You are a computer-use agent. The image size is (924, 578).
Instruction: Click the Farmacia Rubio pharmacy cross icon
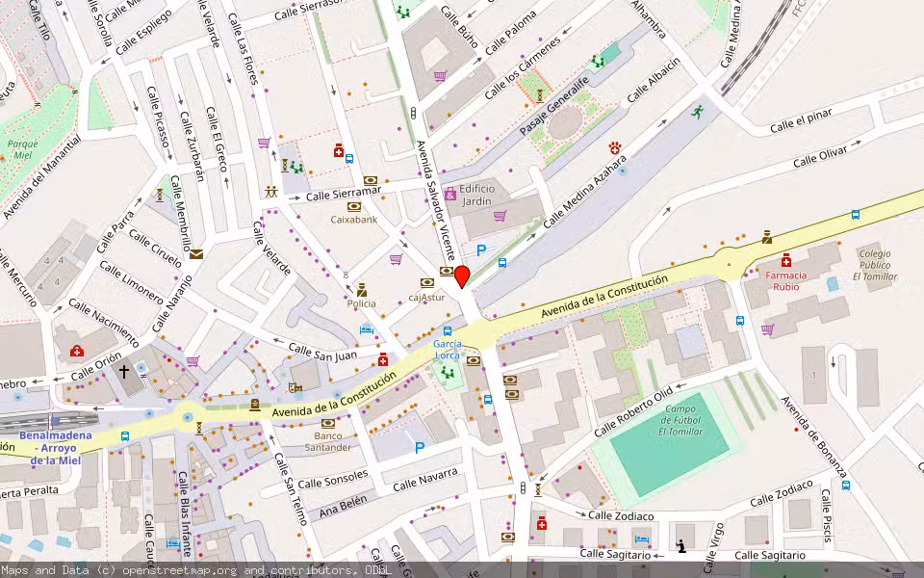(786, 260)
